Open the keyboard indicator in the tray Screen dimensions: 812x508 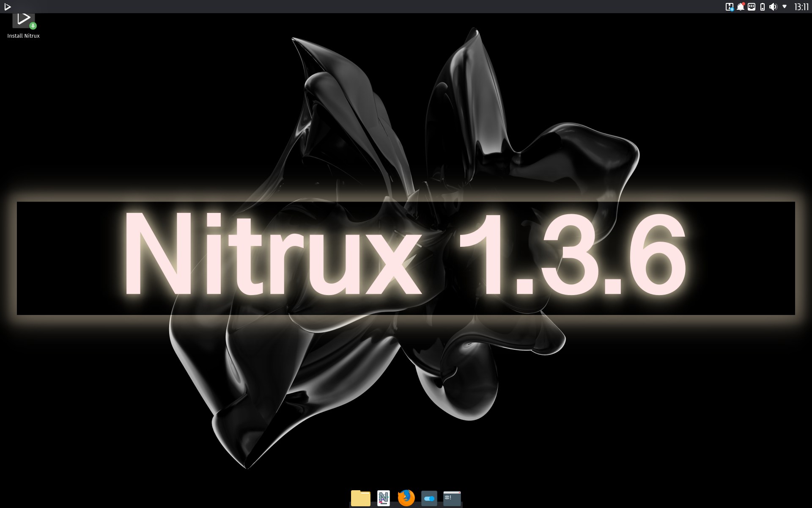pos(751,7)
